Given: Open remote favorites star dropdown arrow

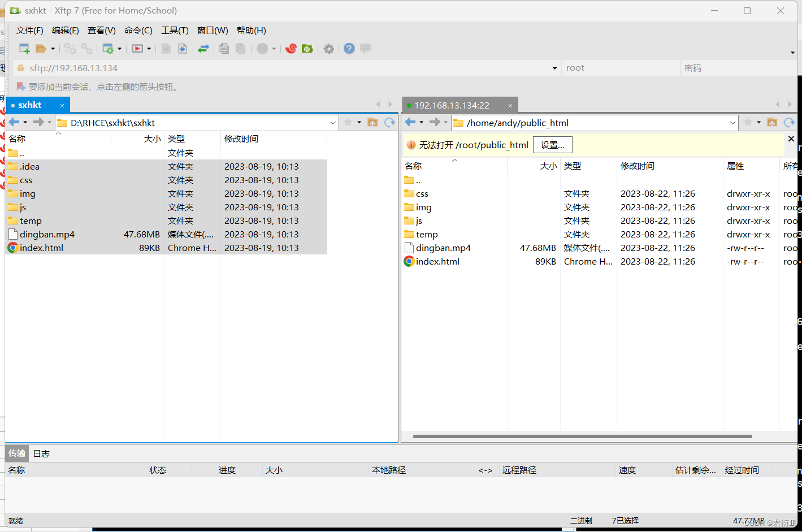Looking at the screenshot, I should (x=758, y=122).
